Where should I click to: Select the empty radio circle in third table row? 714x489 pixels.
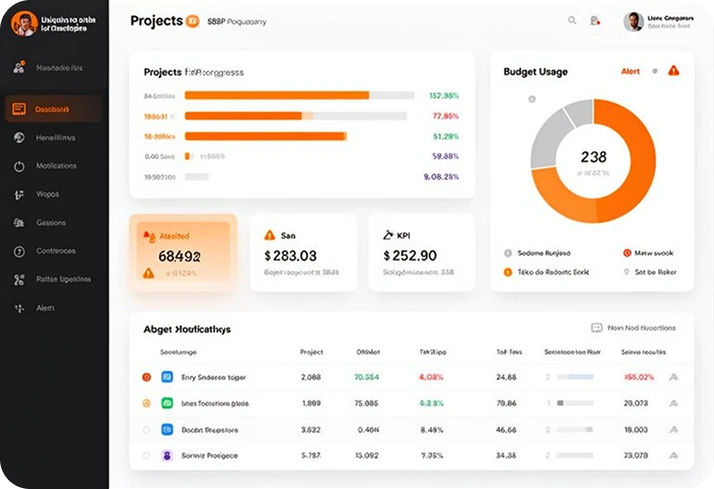point(146,429)
